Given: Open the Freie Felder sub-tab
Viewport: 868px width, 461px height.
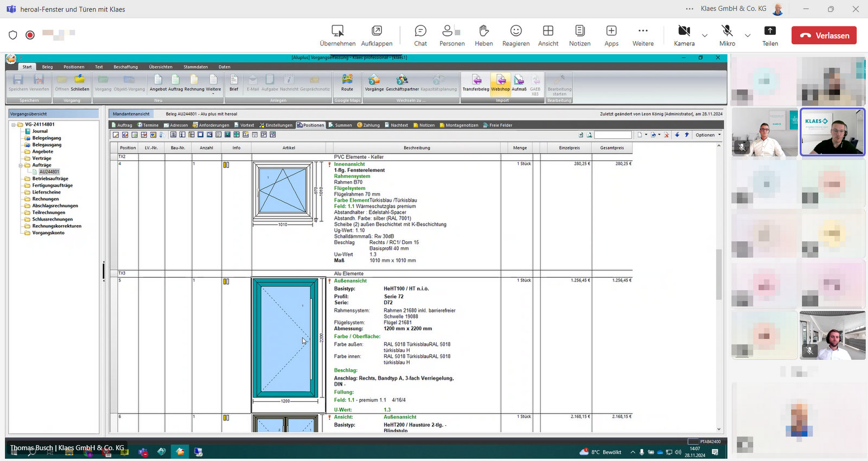Looking at the screenshot, I should tap(497, 125).
